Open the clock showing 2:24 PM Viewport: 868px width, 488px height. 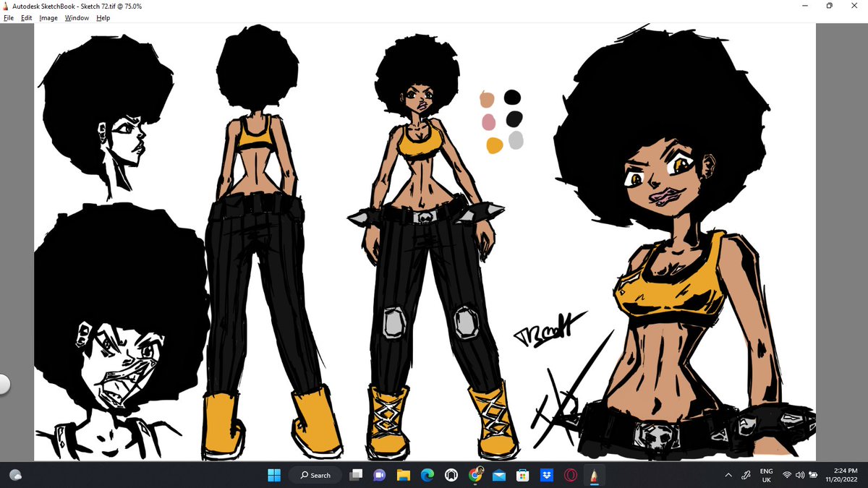842,475
